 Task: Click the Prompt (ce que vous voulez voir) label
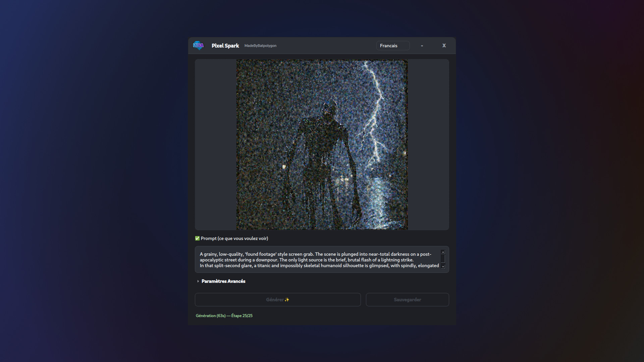(x=234, y=238)
